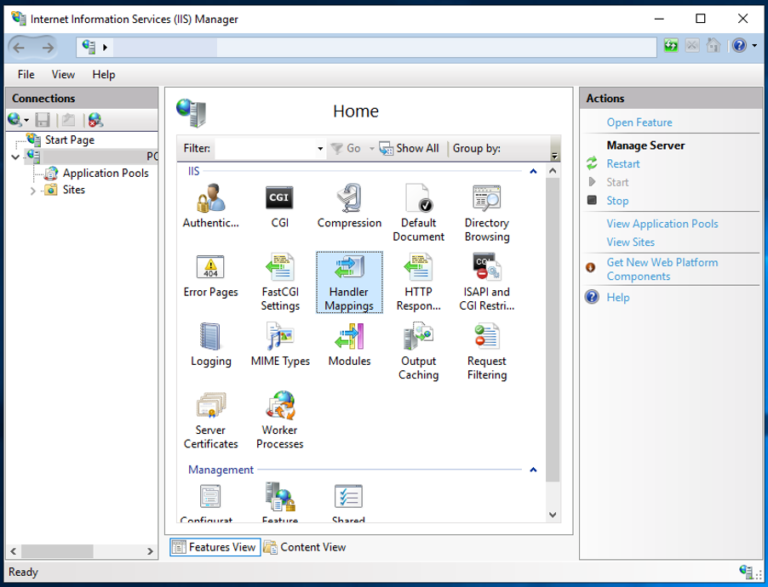Open HTTP Response Headers feature
This screenshot has height=587, width=768.
(418, 282)
